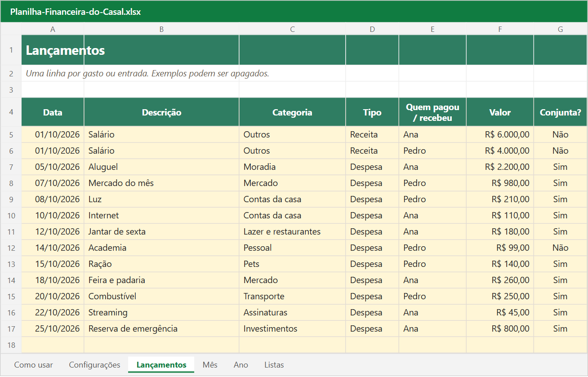Select column A header
This screenshot has height=377, width=588.
(53, 29)
